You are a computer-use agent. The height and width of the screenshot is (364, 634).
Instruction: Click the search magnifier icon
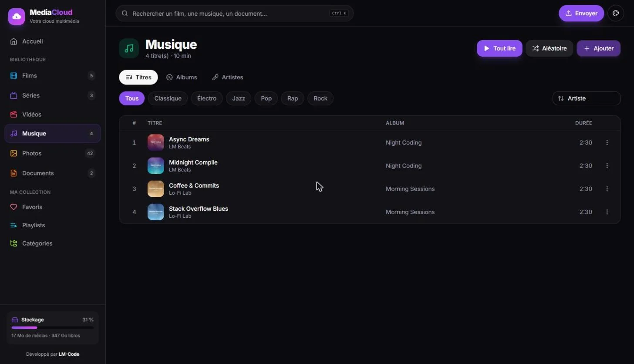pos(125,13)
